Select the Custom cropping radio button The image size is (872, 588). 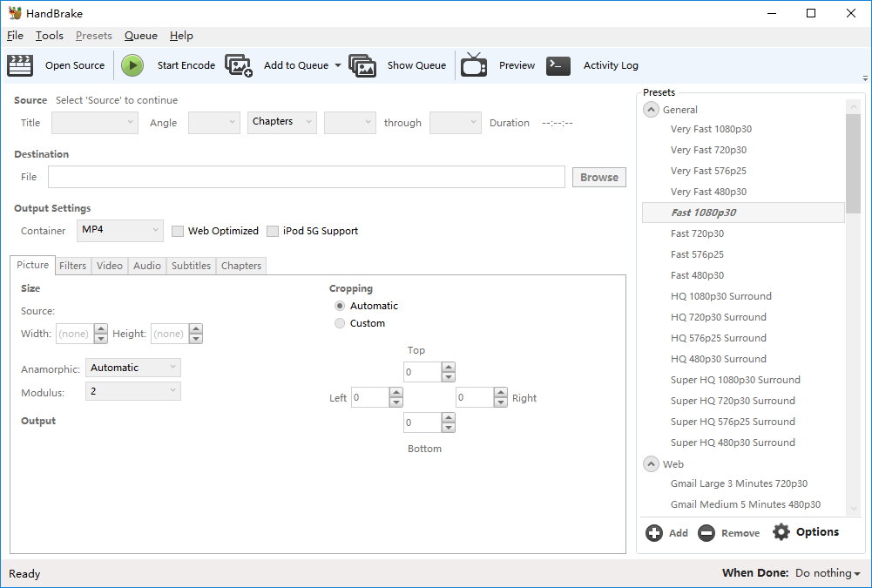[x=339, y=323]
